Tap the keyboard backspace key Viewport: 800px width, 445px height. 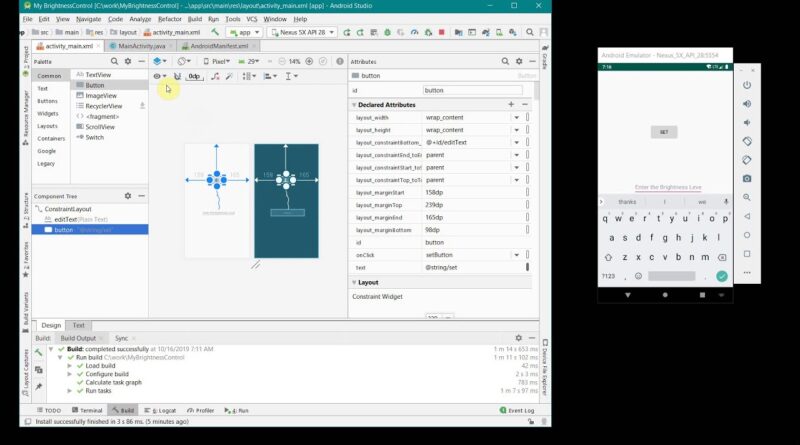(722, 257)
